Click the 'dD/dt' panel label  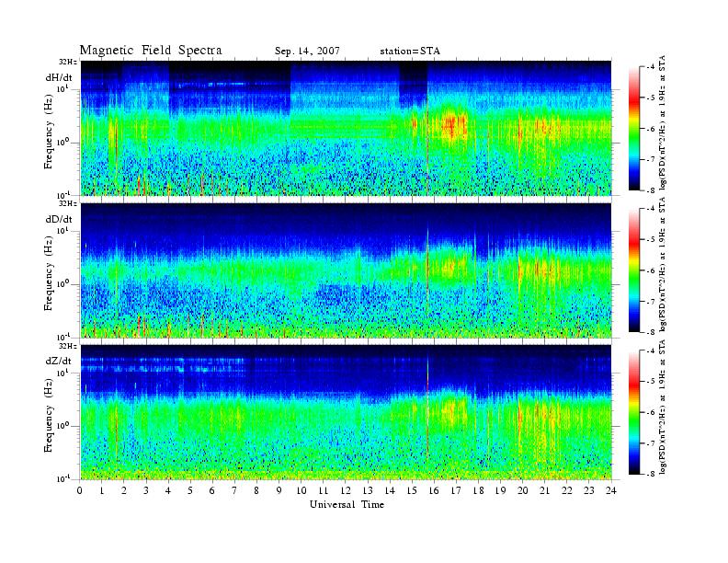point(59,219)
